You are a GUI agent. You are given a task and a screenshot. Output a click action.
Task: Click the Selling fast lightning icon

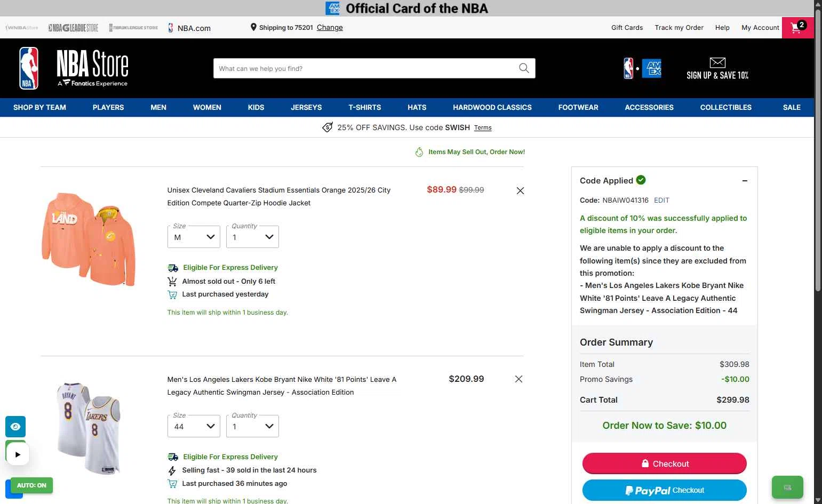[x=172, y=471]
